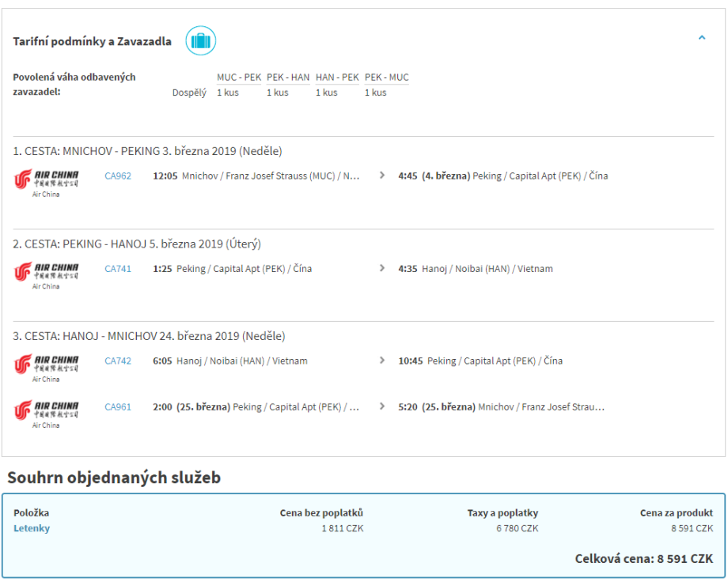Click arrow chevron in CA961 flight row
The image size is (728, 582).
pyautogui.click(x=382, y=407)
